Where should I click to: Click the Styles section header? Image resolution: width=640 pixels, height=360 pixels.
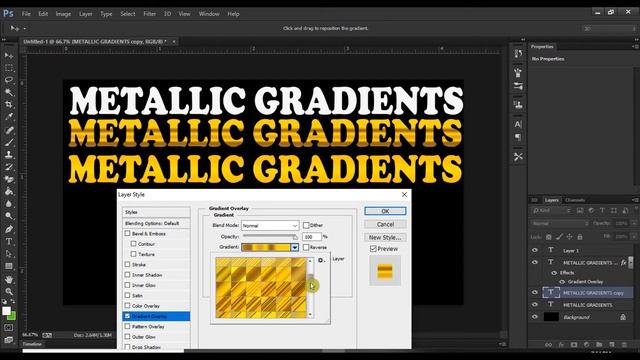pos(156,212)
